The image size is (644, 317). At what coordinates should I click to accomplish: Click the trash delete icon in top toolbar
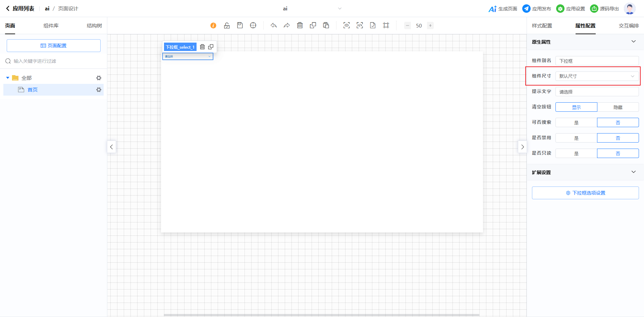[x=300, y=25]
